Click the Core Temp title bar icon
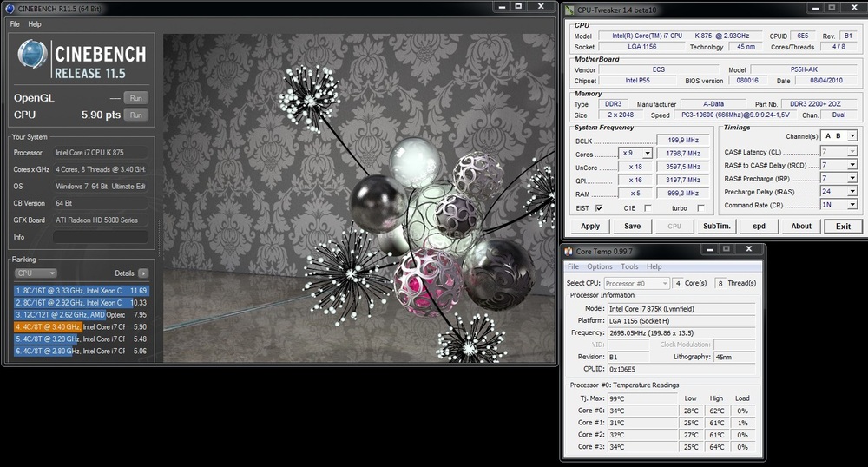The image size is (868, 467). coord(569,251)
